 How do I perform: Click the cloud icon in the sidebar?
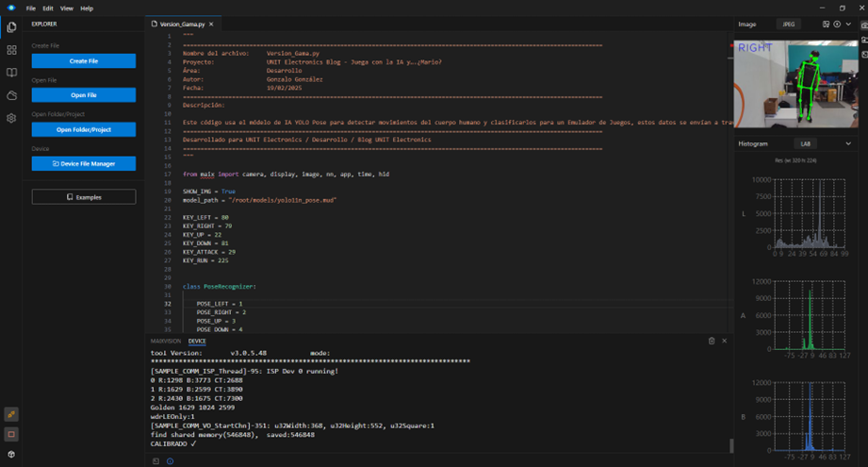click(11, 95)
